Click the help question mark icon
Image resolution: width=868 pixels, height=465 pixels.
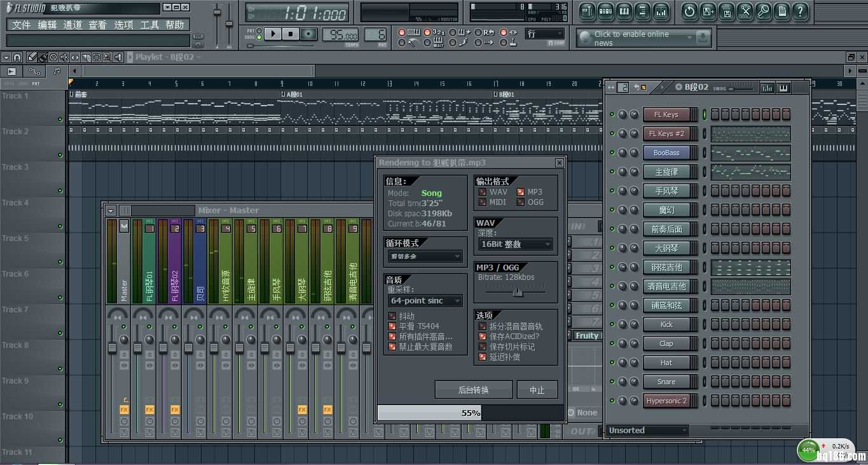click(800, 11)
